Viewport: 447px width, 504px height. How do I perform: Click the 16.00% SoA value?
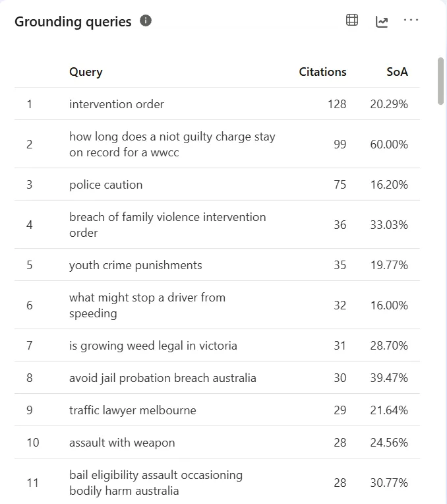click(389, 305)
